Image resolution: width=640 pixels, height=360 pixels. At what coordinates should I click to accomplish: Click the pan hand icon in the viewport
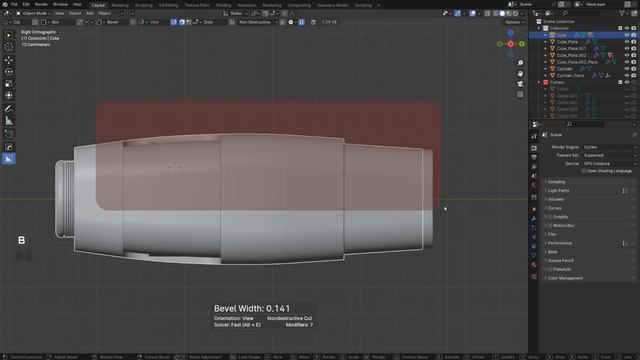click(x=520, y=73)
